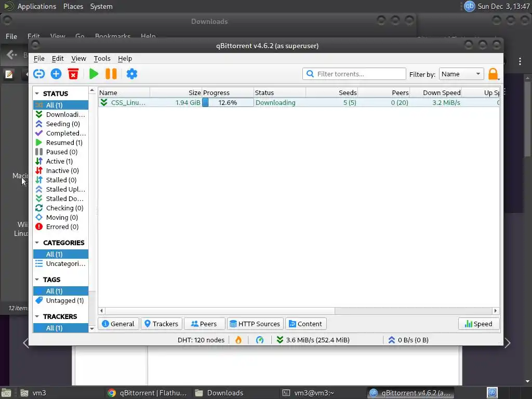
Task: Switch to the HTTP Sources tab
Action: coord(255,324)
